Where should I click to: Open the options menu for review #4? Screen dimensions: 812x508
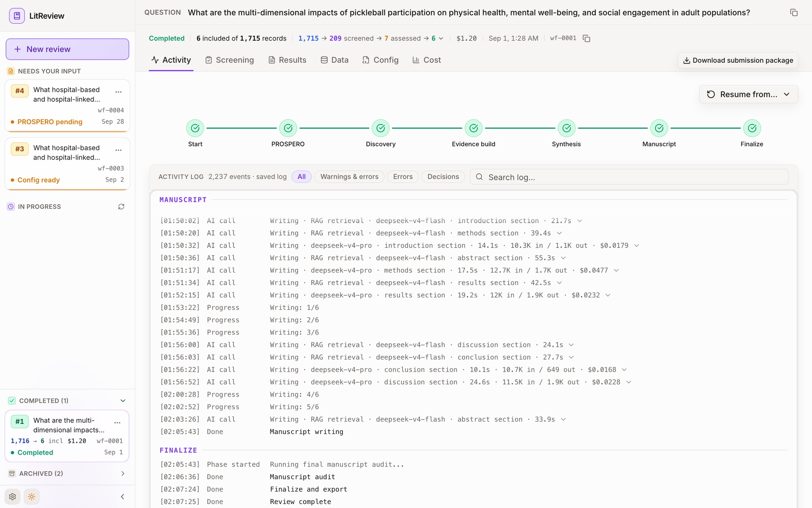(118, 92)
